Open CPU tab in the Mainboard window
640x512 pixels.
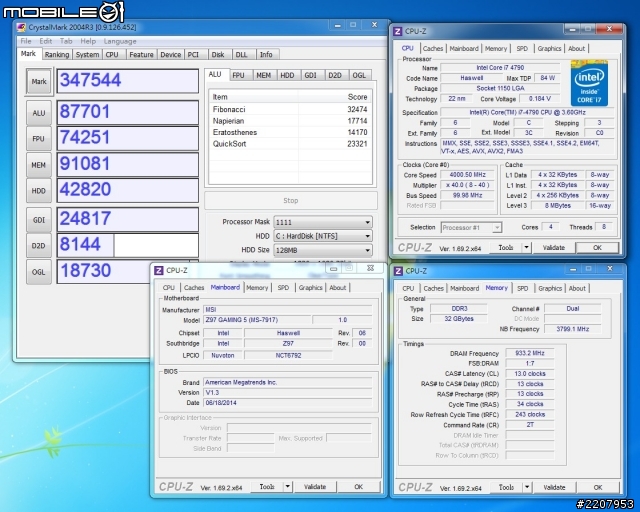168,287
